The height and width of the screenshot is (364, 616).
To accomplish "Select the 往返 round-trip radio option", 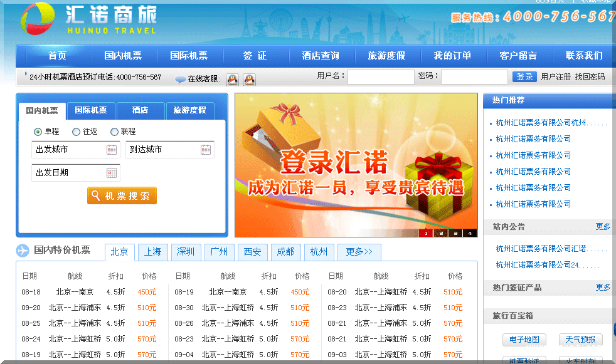I will coord(77,132).
